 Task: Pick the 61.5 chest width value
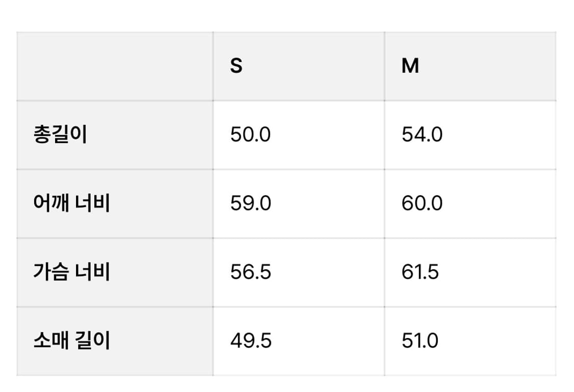pos(420,272)
